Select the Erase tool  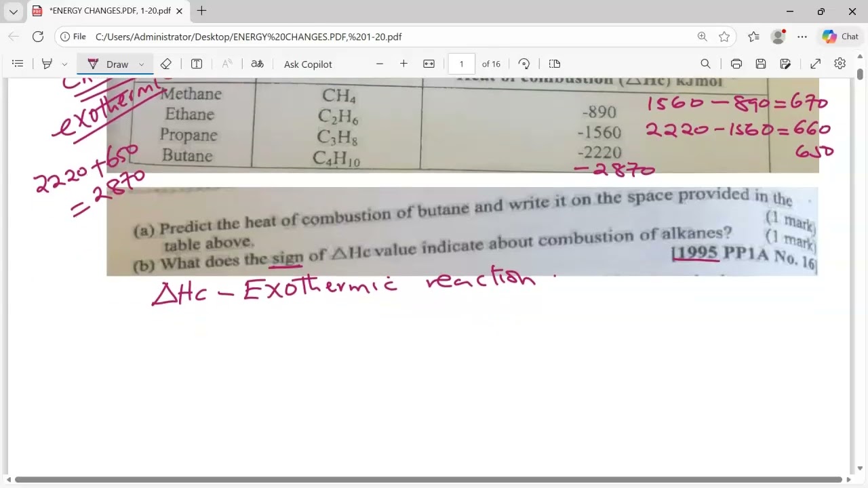coord(166,64)
